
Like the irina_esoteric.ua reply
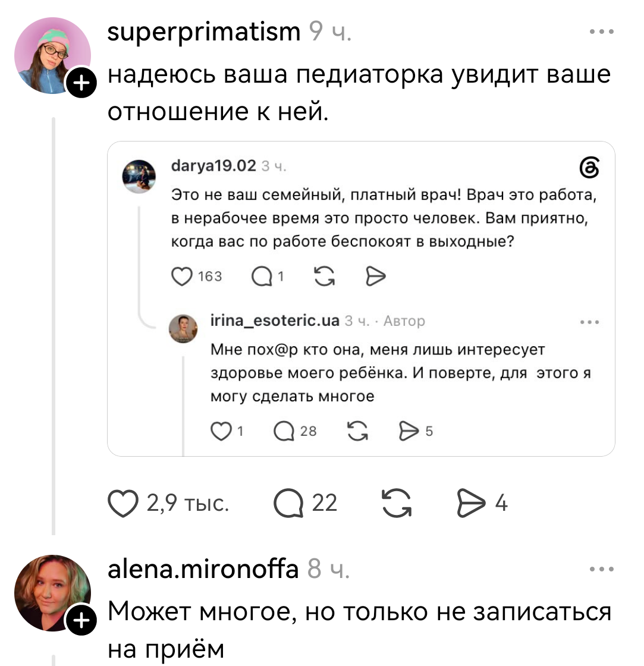point(221,431)
